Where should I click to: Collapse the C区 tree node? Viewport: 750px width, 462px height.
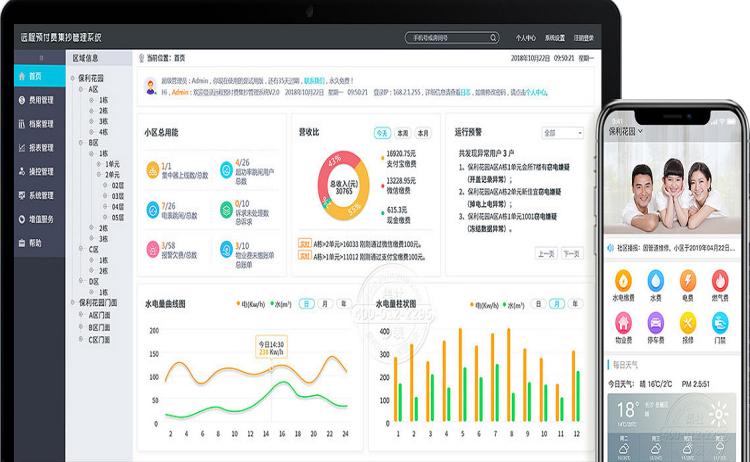click(x=81, y=249)
